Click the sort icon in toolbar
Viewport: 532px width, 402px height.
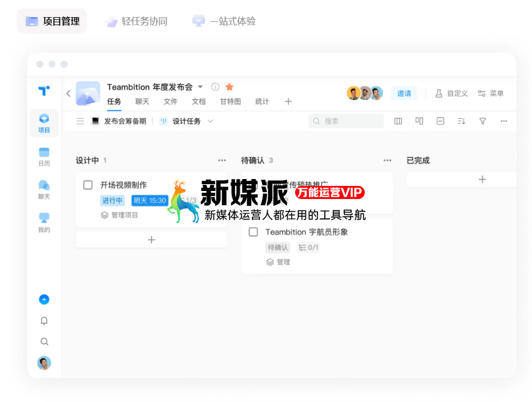[x=461, y=121]
